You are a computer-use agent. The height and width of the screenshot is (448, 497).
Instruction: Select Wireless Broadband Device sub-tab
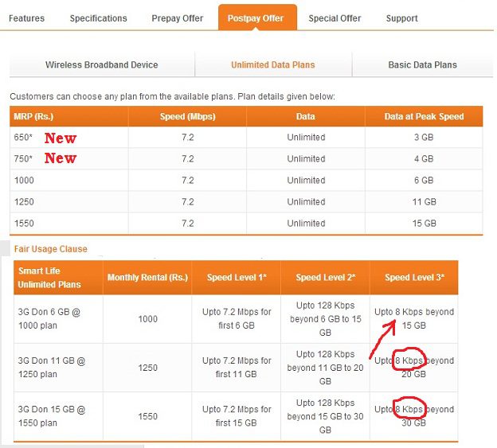tap(102, 64)
